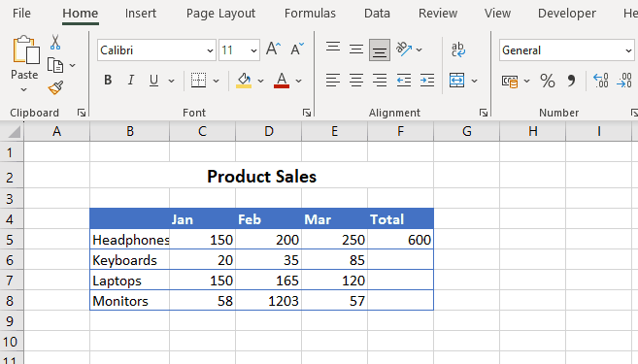The height and width of the screenshot is (364, 638).
Task: Decrease font size with smaller A
Action: (297, 50)
